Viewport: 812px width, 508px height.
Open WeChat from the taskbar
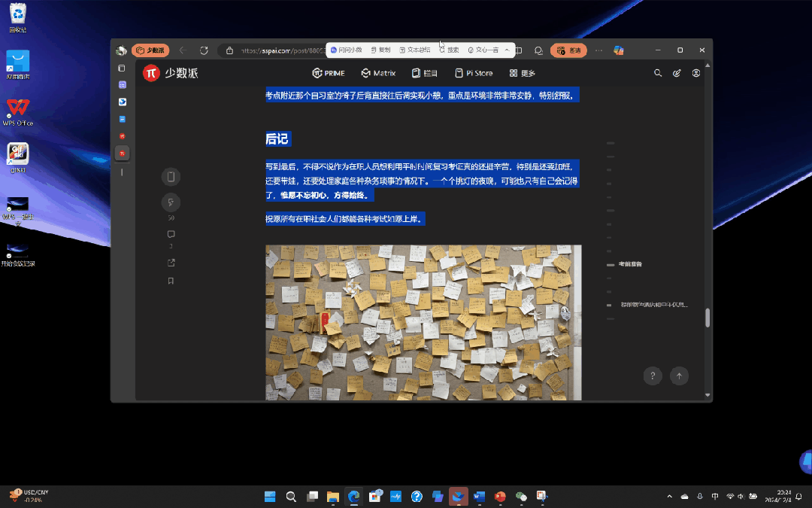pyautogui.click(x=521, y=497)
